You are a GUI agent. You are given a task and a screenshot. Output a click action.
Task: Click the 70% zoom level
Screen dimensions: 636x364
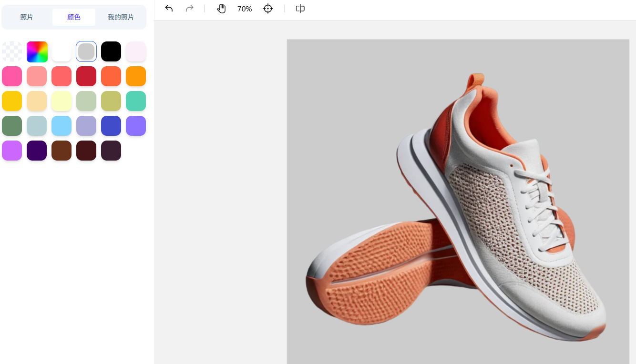[245, 9]
